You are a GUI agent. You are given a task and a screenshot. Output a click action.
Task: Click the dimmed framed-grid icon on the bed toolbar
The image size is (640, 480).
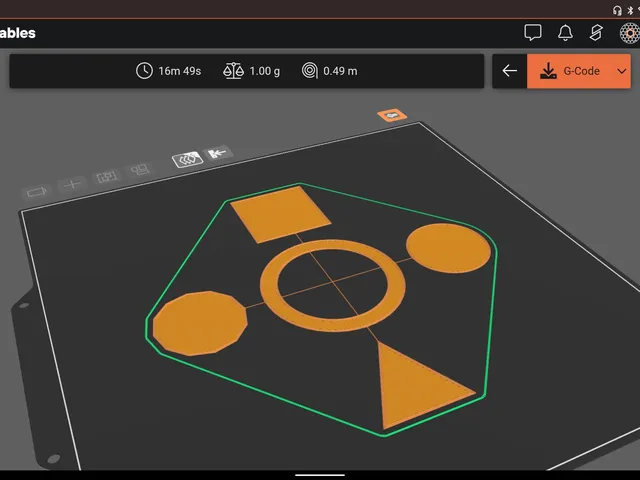[x=107, y=177]
